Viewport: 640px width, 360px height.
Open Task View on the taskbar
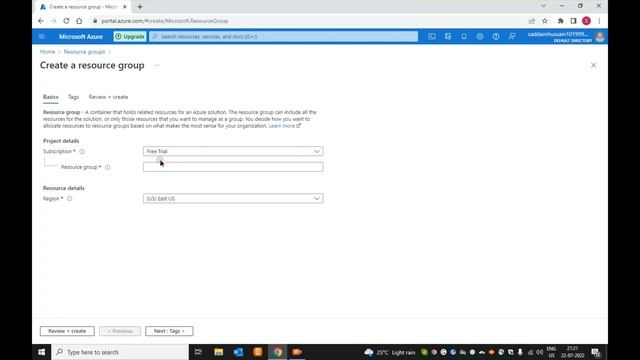(x=198, y=352)
